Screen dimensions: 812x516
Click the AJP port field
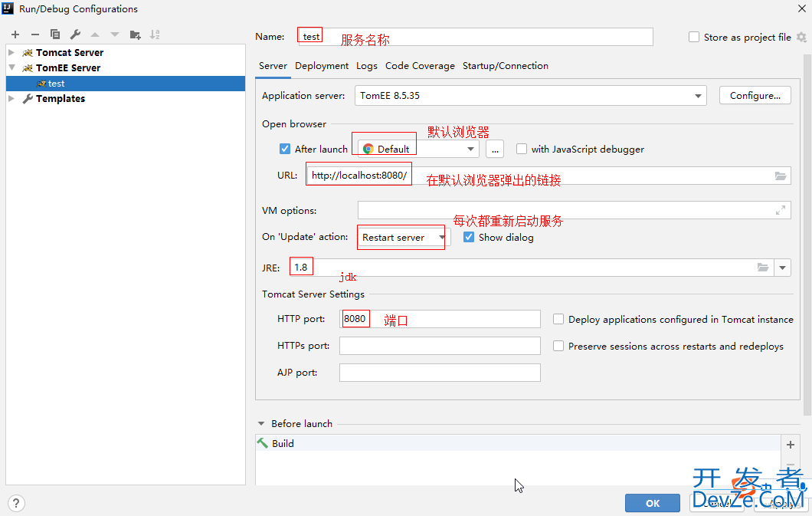[440, 373]
